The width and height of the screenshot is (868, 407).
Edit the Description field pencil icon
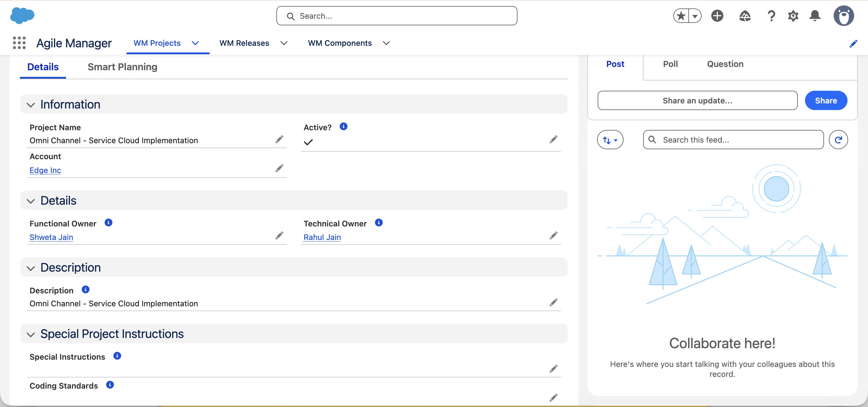pyautogui.click(x=553, y=302)
